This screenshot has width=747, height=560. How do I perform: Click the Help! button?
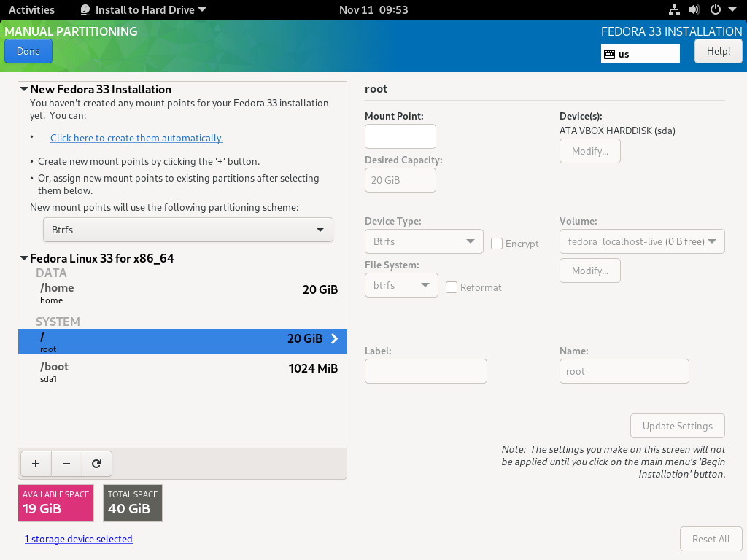(x=718, y=52)
